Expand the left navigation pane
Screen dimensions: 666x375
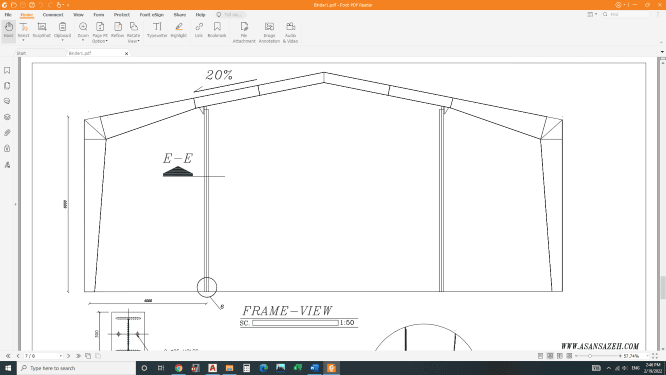[x=15, y=204]
